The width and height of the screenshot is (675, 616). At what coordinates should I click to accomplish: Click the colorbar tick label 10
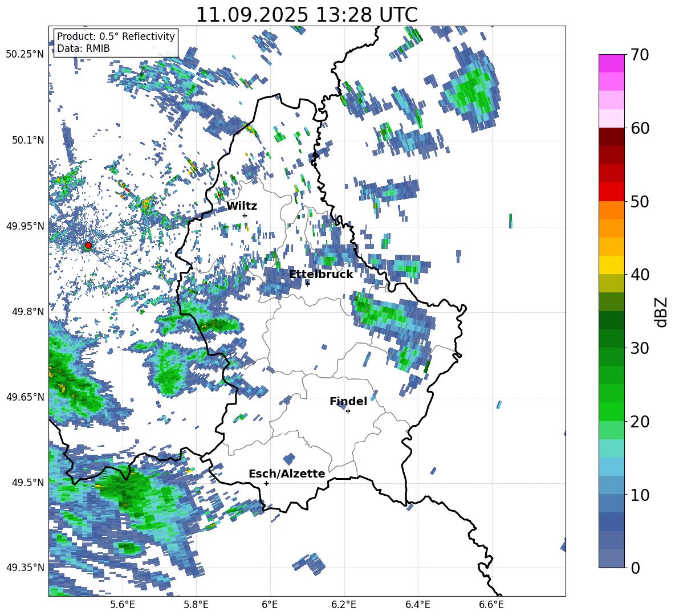(640, 495)
